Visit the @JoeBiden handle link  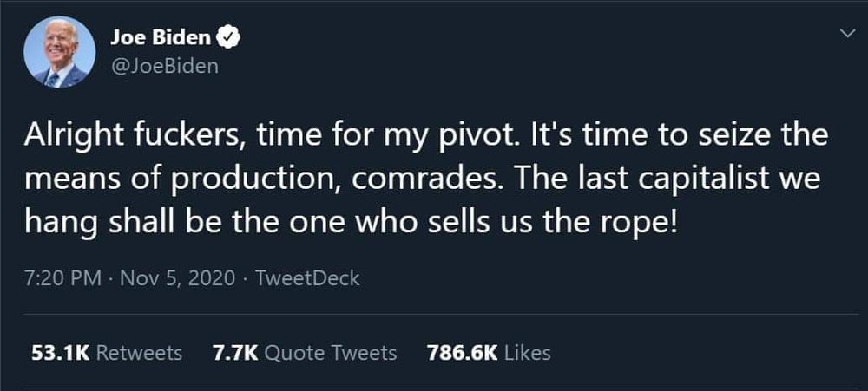click(164, 67)
